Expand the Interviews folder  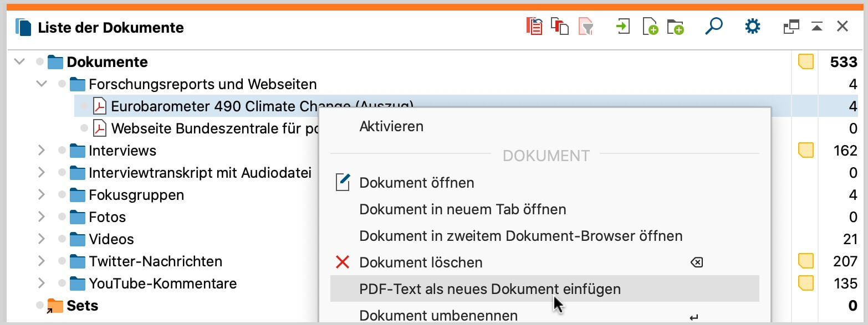tap(42, 150)
